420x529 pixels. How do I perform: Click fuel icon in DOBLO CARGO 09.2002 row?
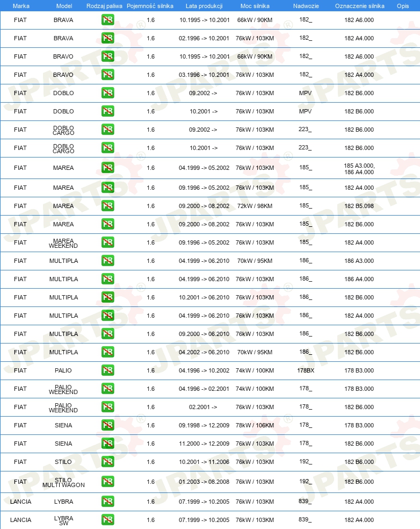coord(108,130)
